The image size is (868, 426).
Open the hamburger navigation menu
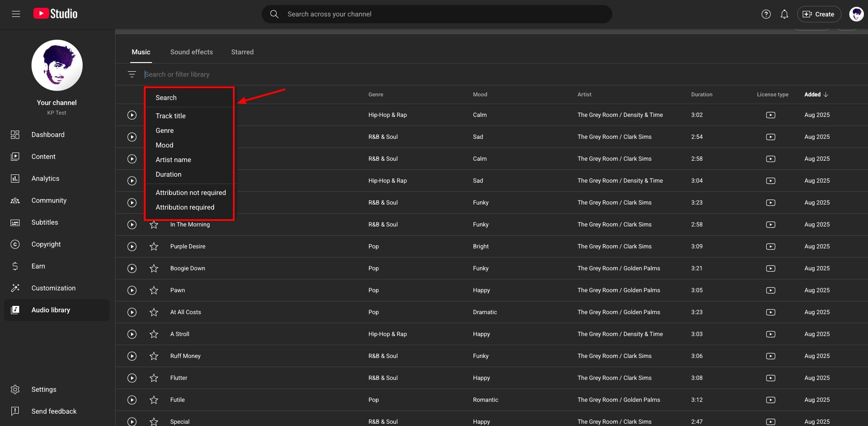16,14
